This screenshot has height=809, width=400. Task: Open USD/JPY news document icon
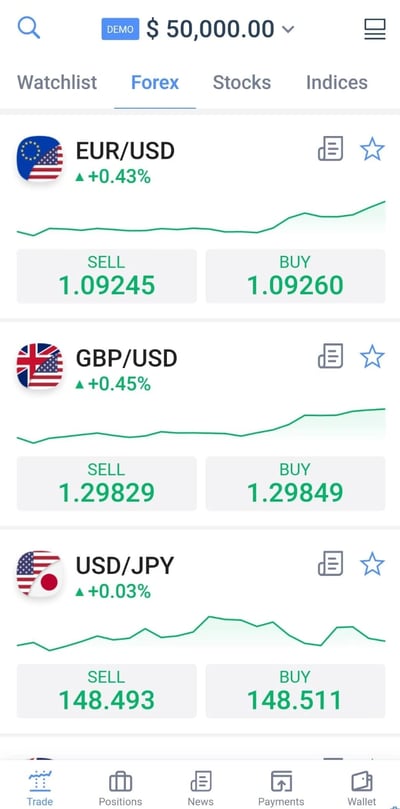tap(330, 563)
